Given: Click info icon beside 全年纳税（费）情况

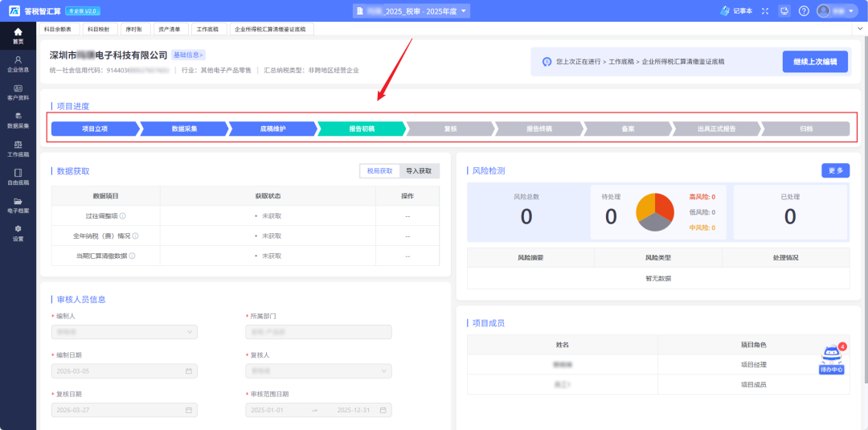Looking at the screenshot, I should click(x=135, y=235).
